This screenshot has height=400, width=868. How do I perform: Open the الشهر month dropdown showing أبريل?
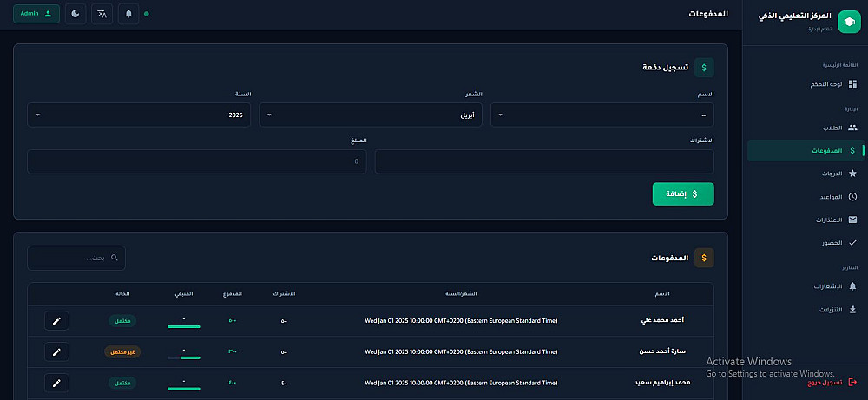[x=371, y=115]
